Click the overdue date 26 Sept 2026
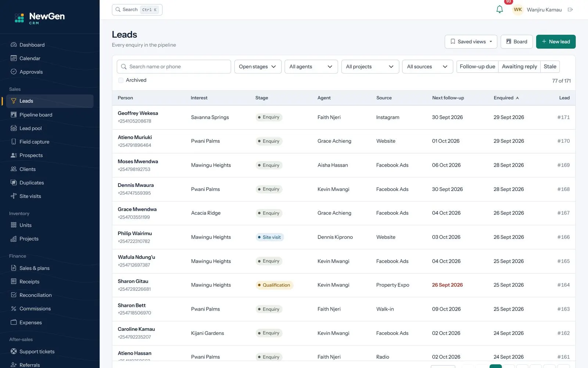 tap(447, 285)
